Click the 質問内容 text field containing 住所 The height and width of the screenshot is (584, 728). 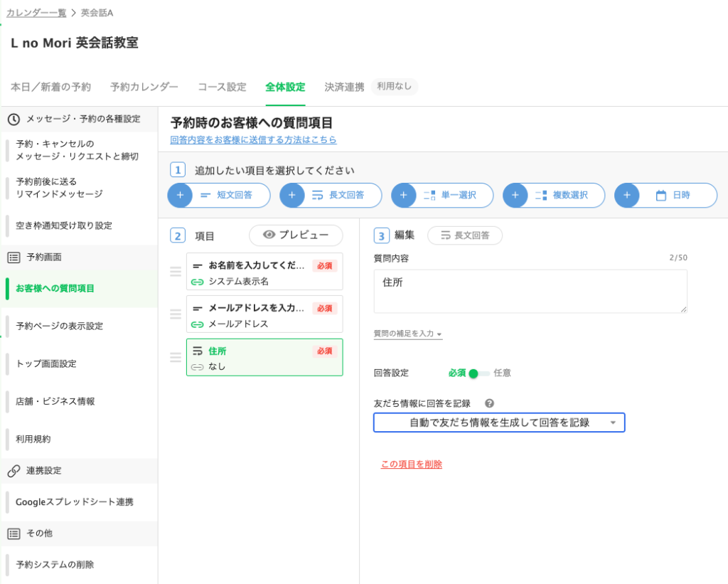pyautogui.click(x=530, y=291)
